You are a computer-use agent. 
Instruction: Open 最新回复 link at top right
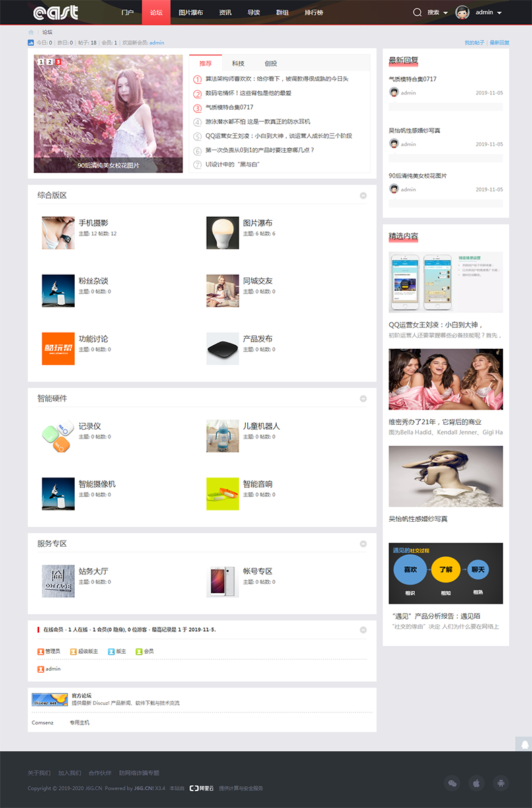499,42
